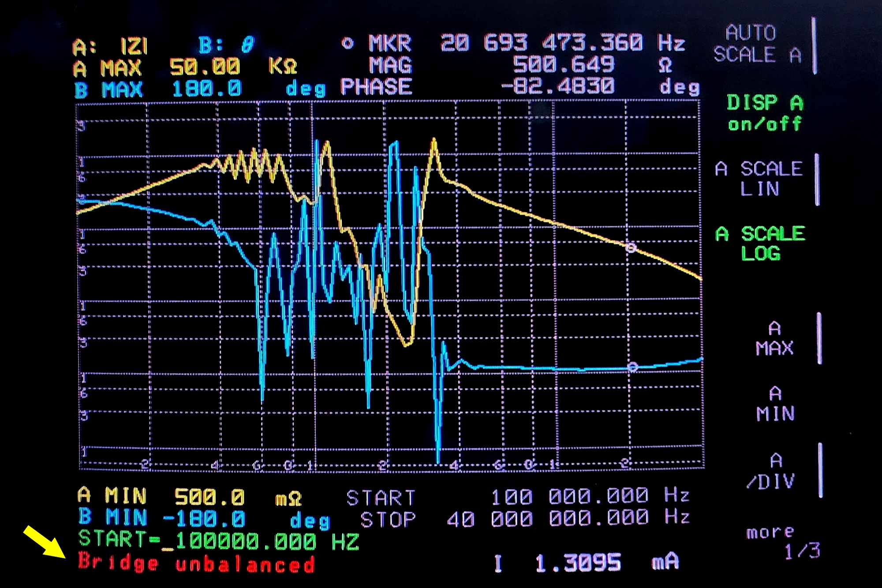Click the yellow arrow pointing at warning
Viewport: 882px width, 588px height.
(45, 543)
